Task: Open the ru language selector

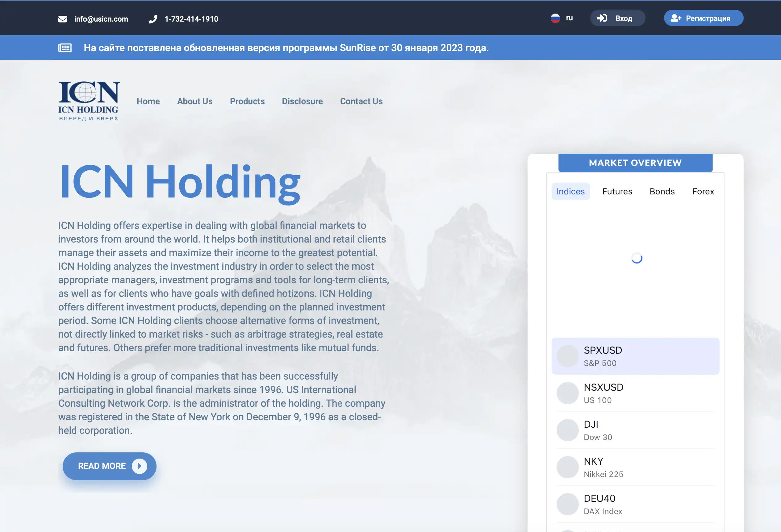Action: [562, 18]
